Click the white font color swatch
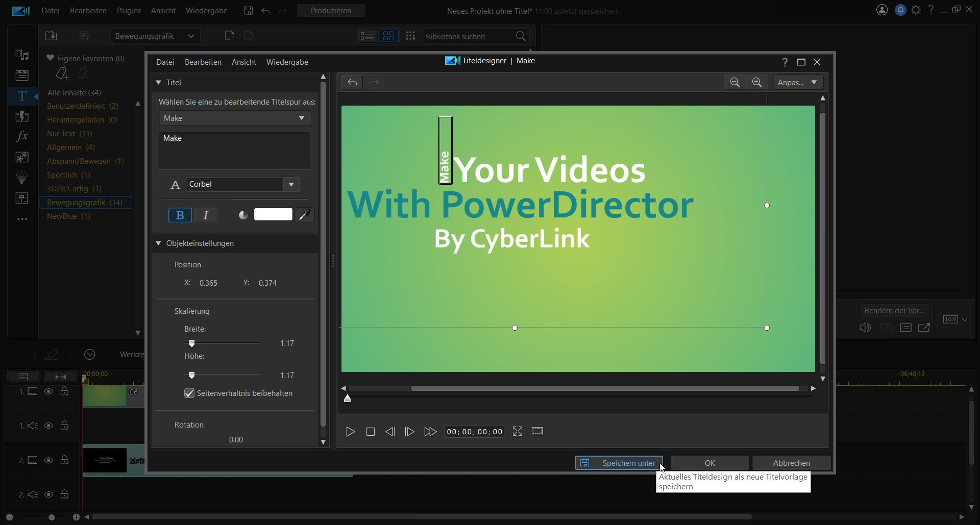980x525 pixels. coord(273,214)
